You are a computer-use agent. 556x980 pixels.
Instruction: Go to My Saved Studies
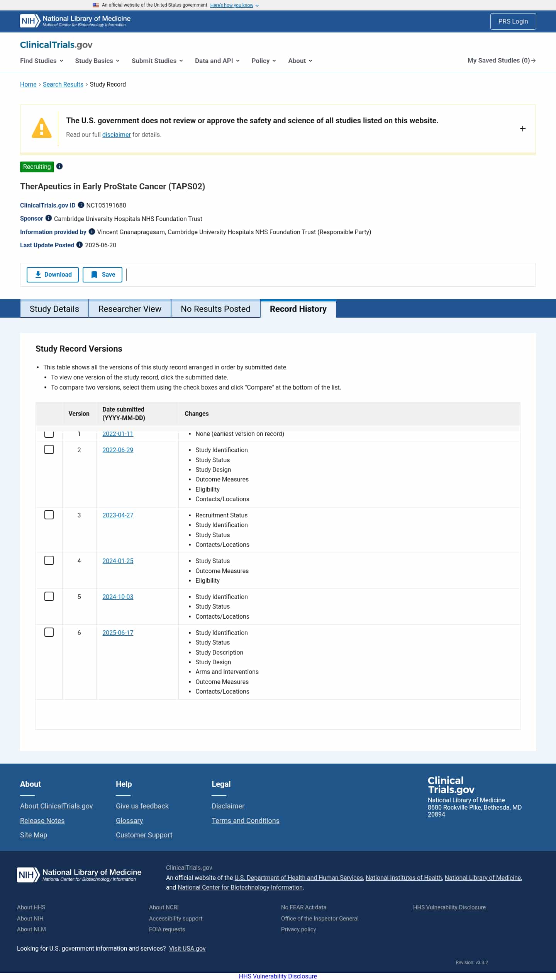tap(502, 60)
